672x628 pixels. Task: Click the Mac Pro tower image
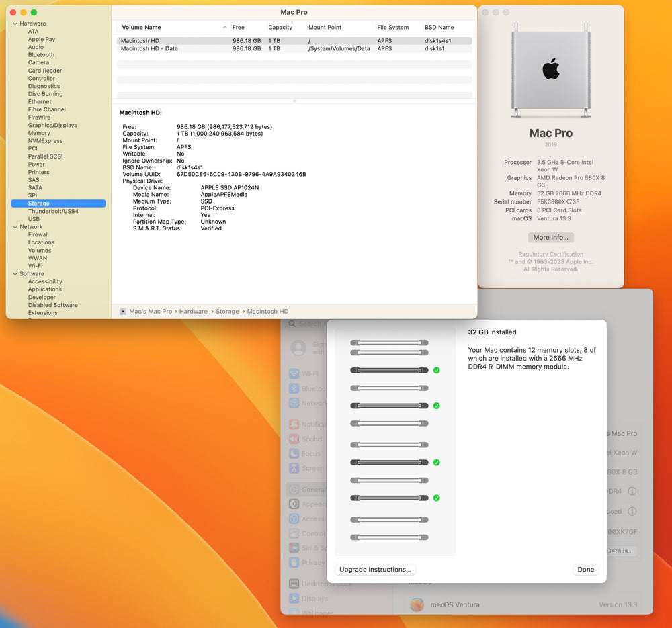click(x=550, y=69)
